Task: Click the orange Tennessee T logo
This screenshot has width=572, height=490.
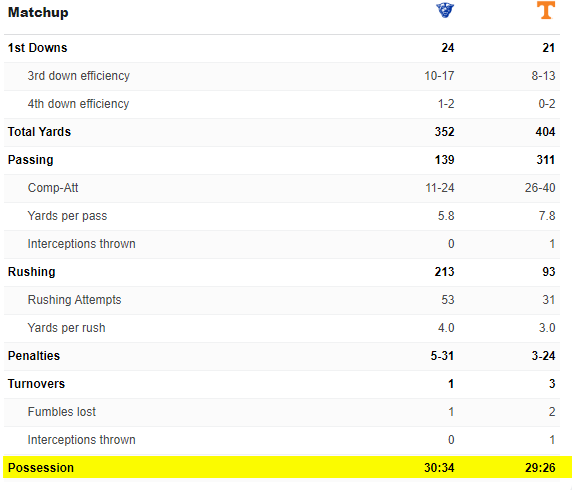Action: point(546,10)
